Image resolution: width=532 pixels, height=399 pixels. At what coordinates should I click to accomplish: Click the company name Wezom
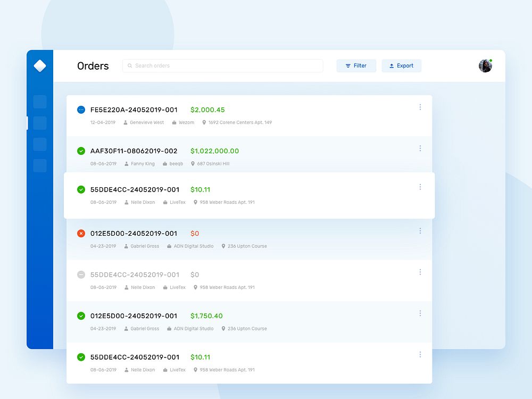pos(187,122)
